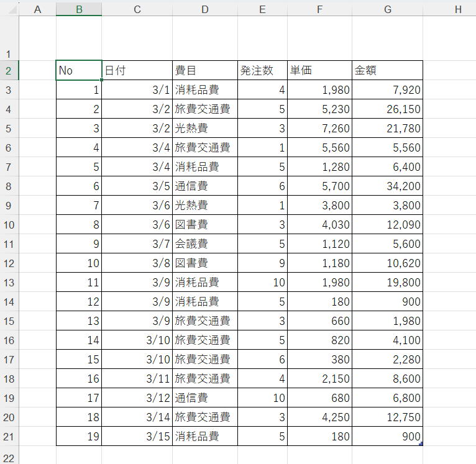This screenshot has height=464, width=476.
Task: Select the entire row 10 via its header
Action: (x=9, y=224)
